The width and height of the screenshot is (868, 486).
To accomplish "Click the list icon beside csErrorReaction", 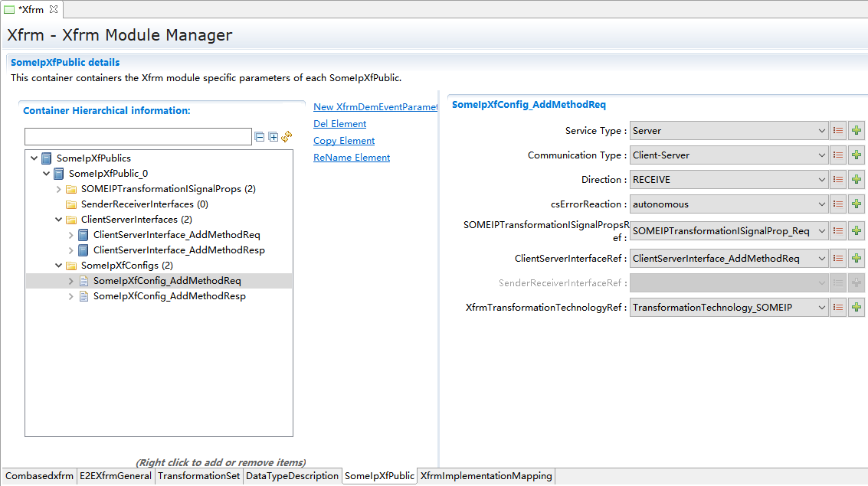I will 838,204.
